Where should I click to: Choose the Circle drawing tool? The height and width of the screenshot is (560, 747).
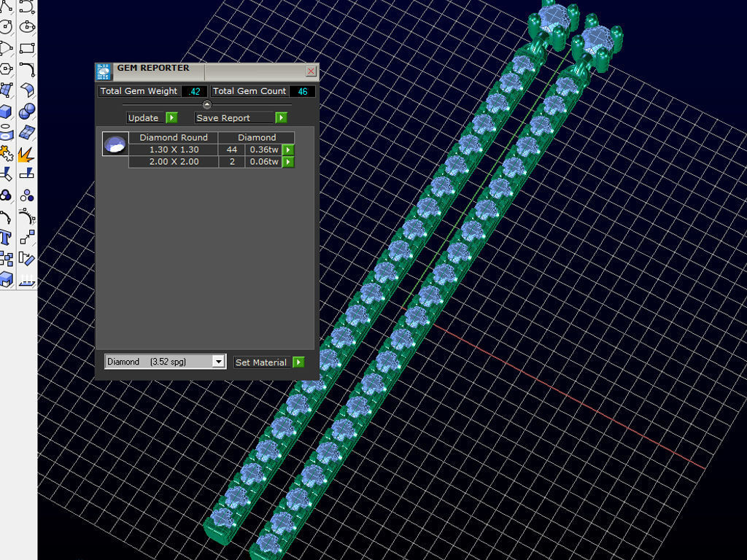[x=7, y=28]
